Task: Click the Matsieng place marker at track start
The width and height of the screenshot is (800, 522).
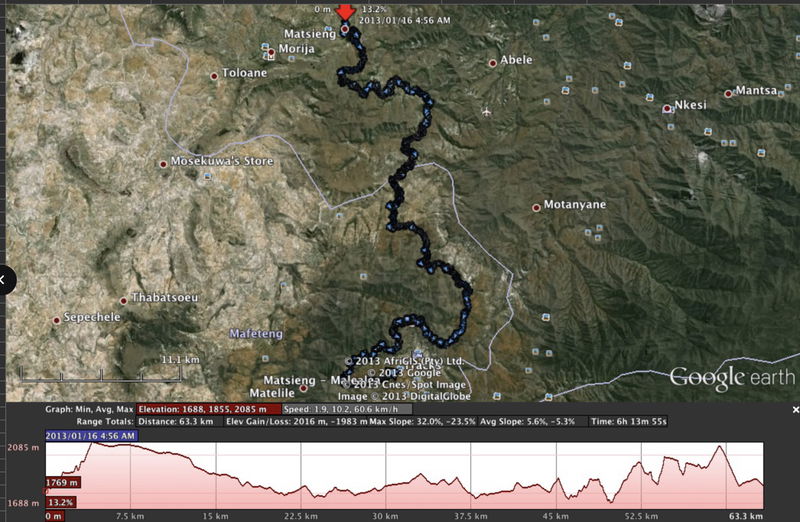Action: coord(345,29)
